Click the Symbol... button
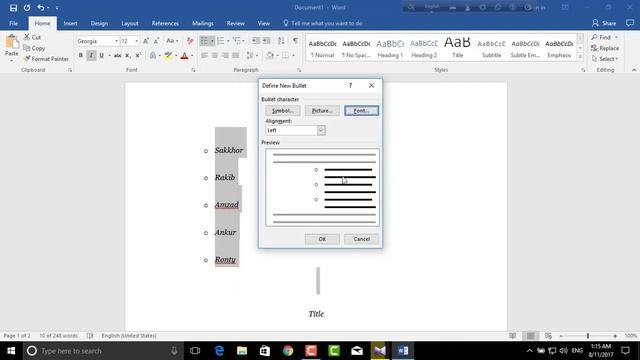This screenshot has width=640, height=360. coord(282,111)
